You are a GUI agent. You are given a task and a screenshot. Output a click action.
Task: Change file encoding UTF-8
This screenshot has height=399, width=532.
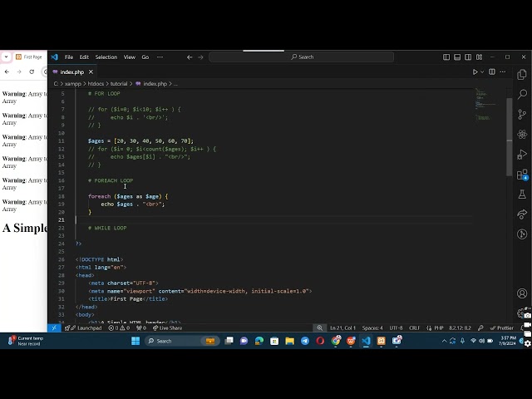(396, 328)
